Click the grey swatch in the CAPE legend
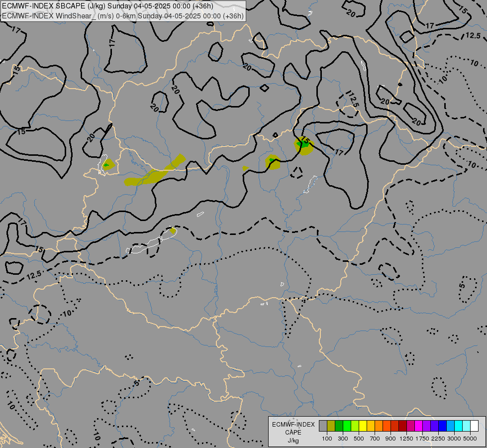This screenshot has width=487, height=448. pos(323,426)
